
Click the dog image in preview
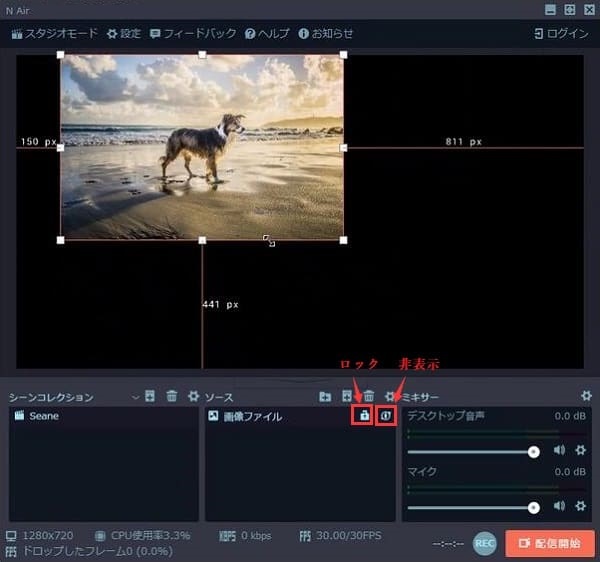pyautogui.click(x=202, y=147)
